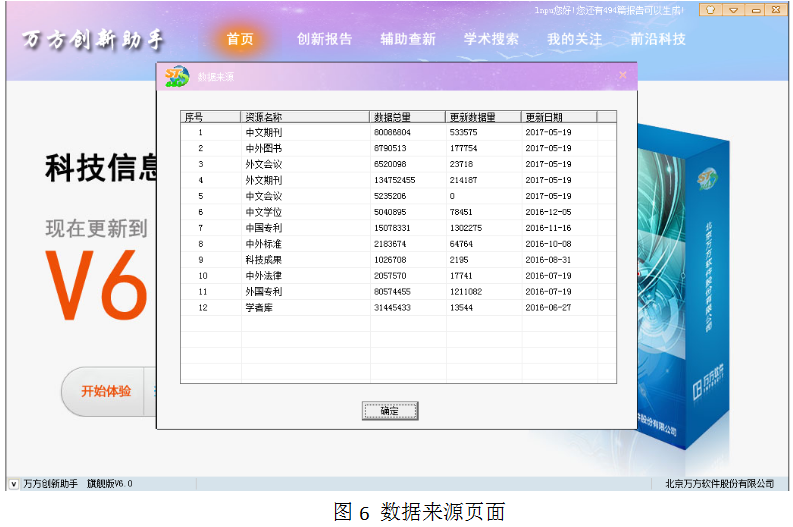Sort by 数据总量 column header
This screenshot has height=527, width=793.
click(x=407, y=117)
